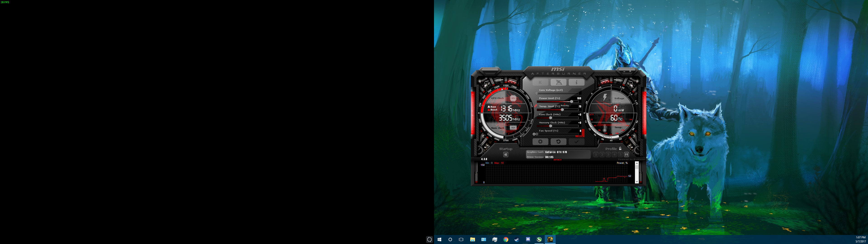
Task: Click the Memory Clock +0 value
Action: coord(580,123)
